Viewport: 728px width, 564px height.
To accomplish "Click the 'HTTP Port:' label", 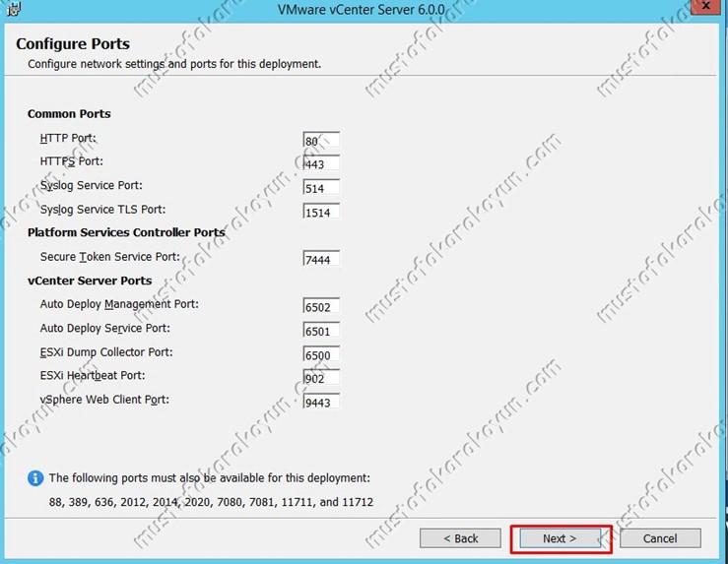I will 68,138.
